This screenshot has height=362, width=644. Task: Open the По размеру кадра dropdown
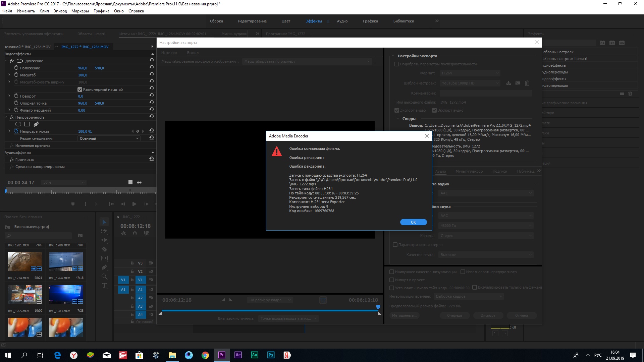[x=270, y=300]
